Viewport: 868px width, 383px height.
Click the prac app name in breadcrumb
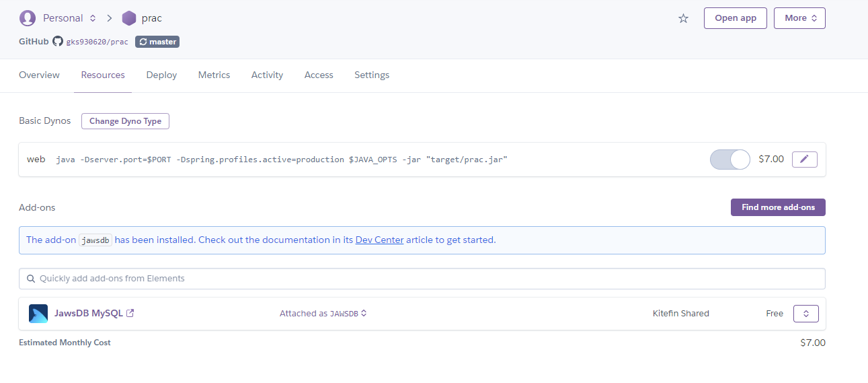[151, 18]
